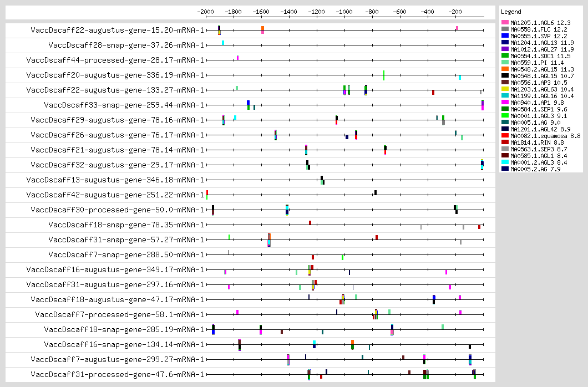The width and height of the screenshot is (588, 387).
Task: Click orange motif marker on VaccDscaff22-augustus-gene-15.20 track
Action: click(262, 30)
